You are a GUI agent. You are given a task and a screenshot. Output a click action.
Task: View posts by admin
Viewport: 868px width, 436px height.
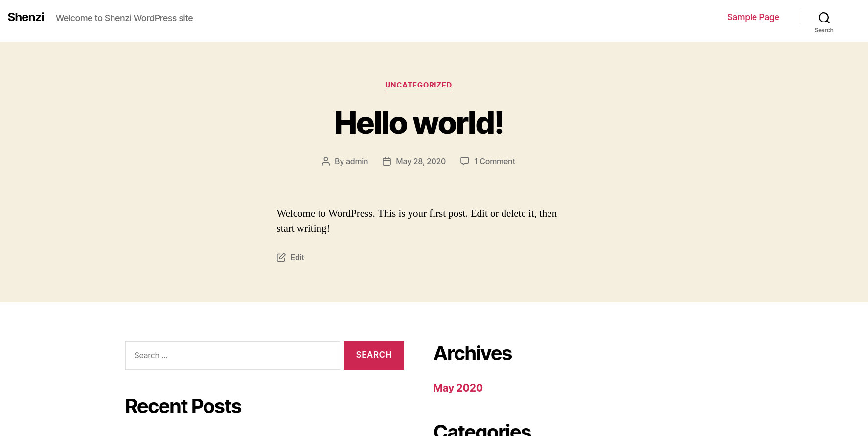click(x=357, y=161)
